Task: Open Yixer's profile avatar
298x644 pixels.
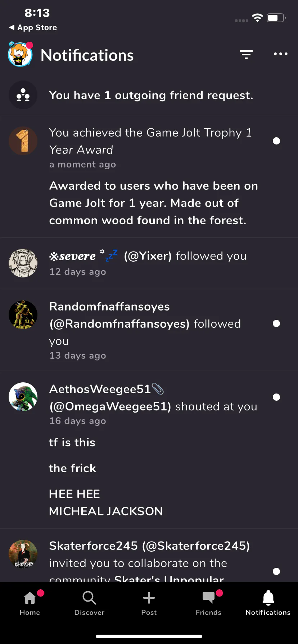Action: [x=23, y=263]
